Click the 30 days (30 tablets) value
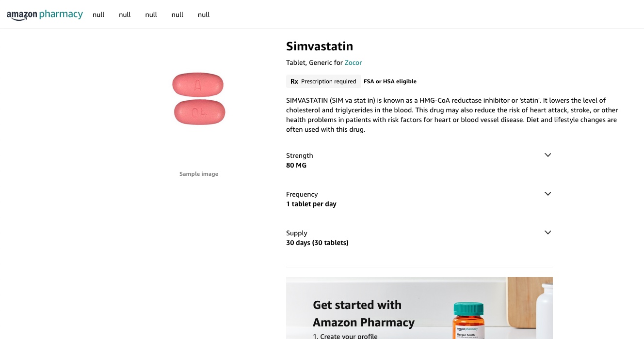Screen dimensions: 644x339 (317, 243)
